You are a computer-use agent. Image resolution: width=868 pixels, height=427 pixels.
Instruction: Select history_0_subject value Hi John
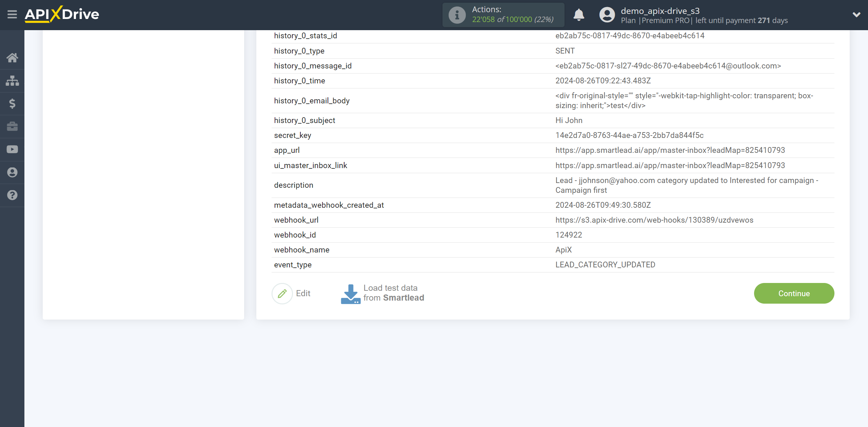(x=569, y=121)
